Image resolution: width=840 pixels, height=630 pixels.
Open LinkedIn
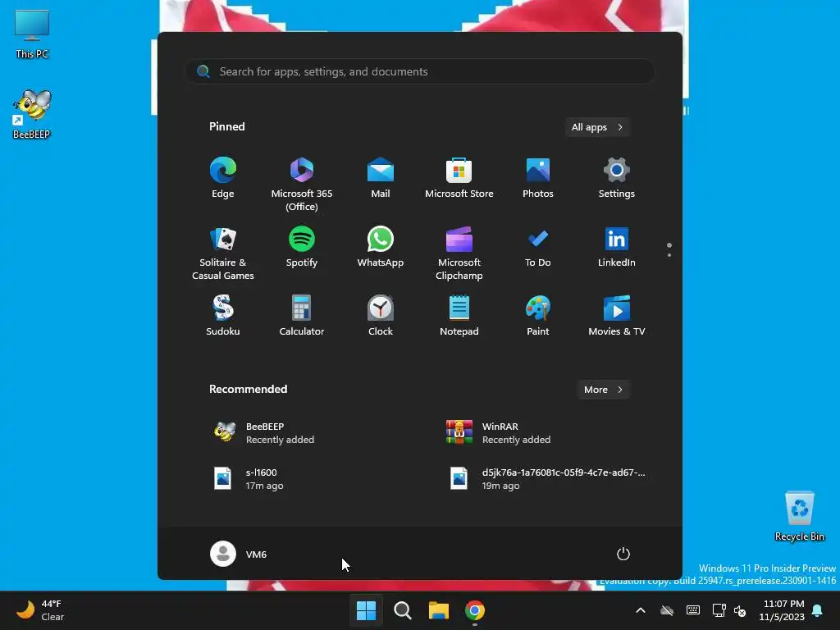click(617, 248)
